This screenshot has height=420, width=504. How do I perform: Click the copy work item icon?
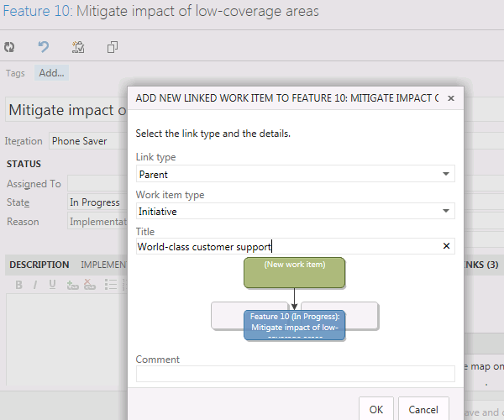coord(113,47)
